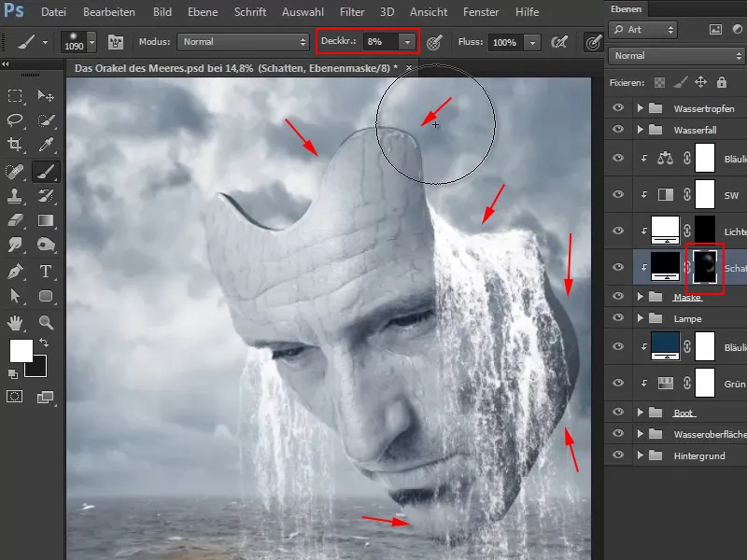
Task: Select the Move tool
Action: pyautogui.click(x=46, y=96)
